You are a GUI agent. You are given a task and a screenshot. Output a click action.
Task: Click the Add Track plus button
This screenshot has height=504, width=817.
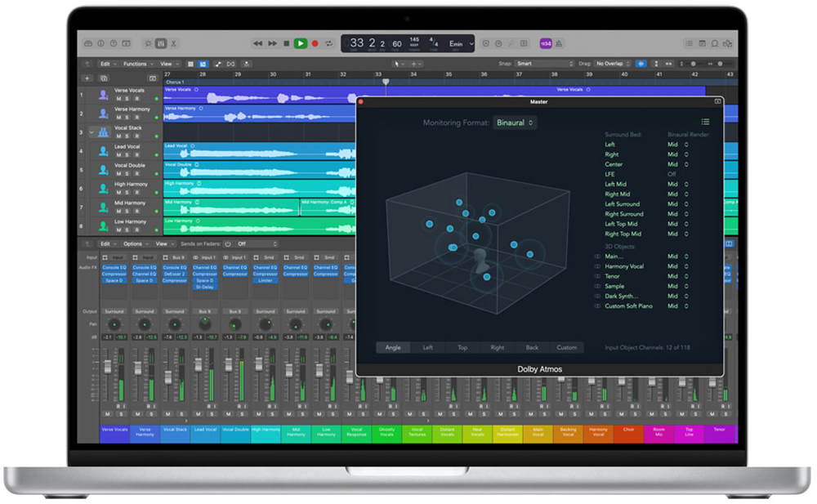(x=87, y=78)
